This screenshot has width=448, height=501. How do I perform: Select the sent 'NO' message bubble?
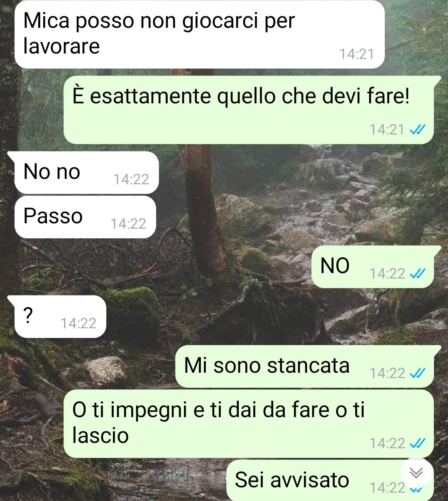point(376,267)
